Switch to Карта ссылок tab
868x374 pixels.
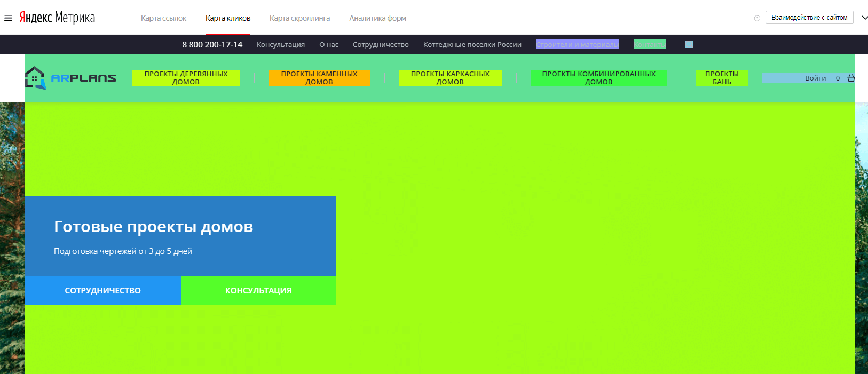tap(163, 18)
